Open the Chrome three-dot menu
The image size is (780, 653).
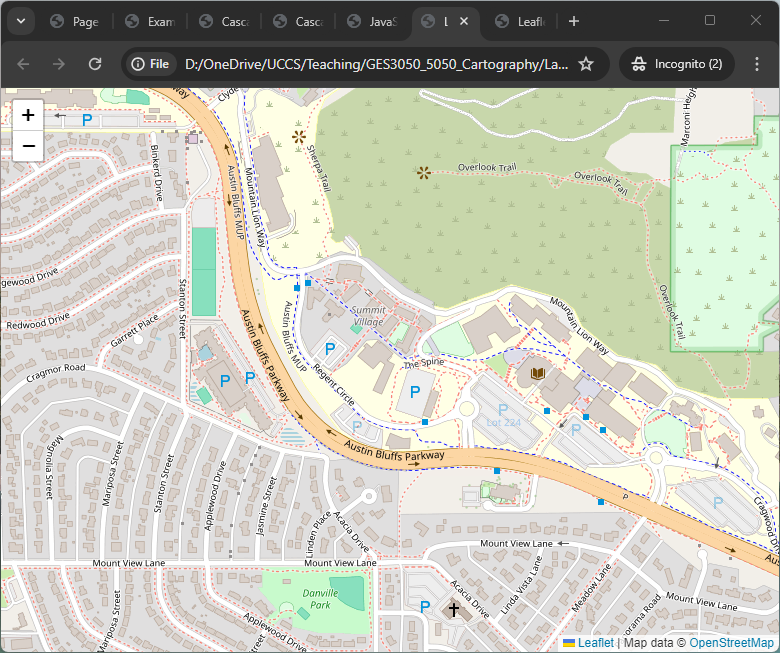click(x=757, y=64)
